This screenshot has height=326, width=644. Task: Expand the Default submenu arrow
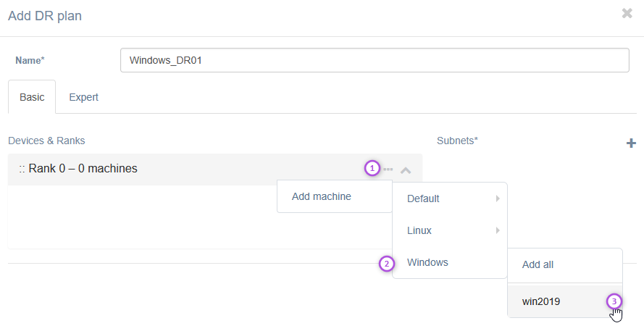pos(498,198)
